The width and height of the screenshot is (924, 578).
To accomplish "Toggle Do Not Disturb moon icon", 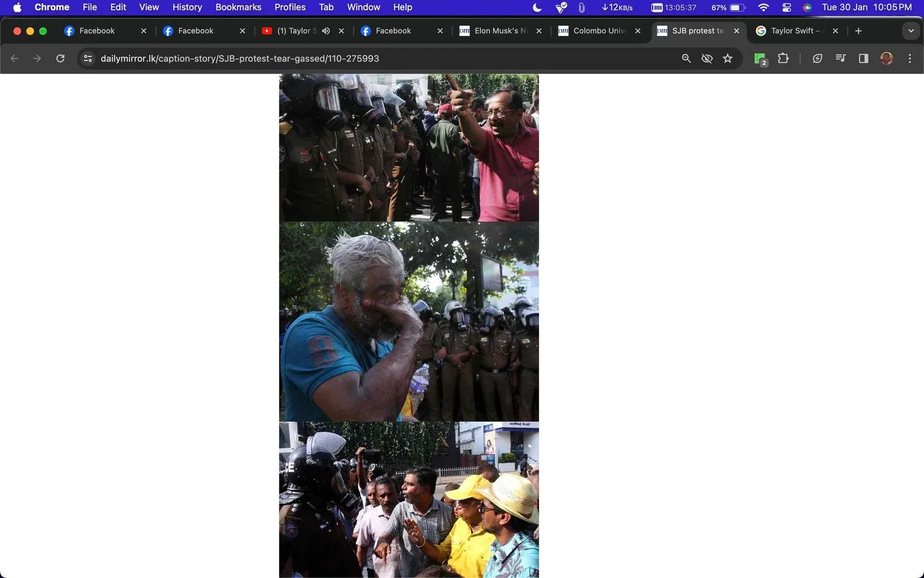I will (x=537, y=7).
